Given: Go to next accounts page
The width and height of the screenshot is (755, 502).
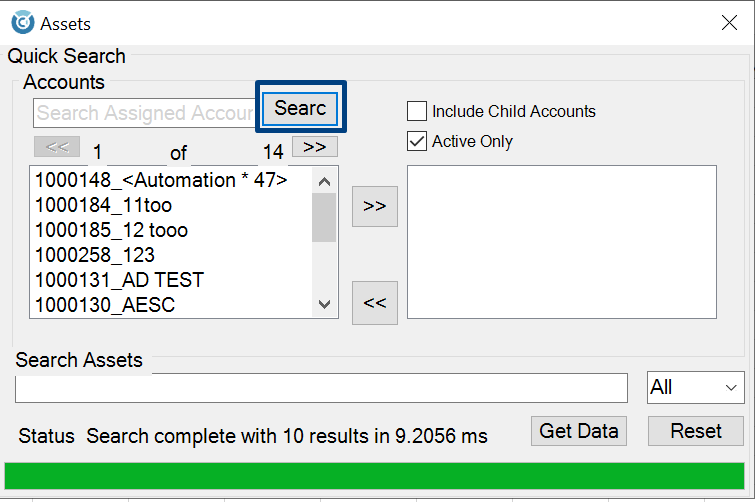Looking at the screenshot, I should click(x=314, y=147).
